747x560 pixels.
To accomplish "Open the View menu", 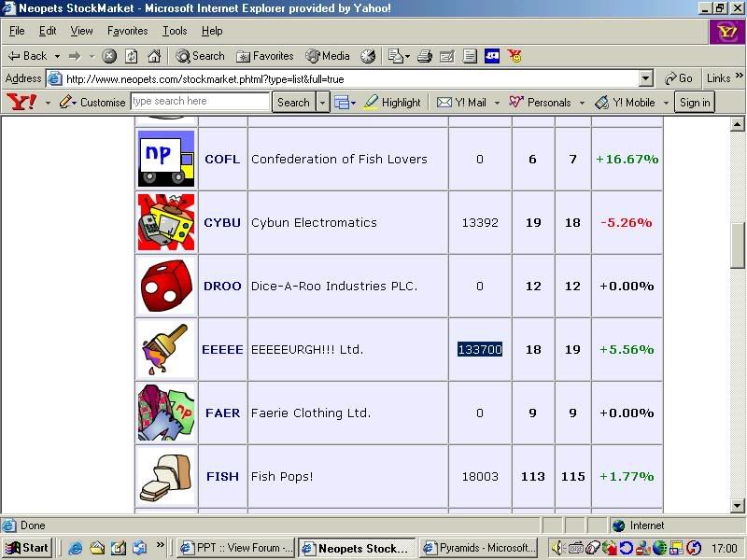I will (x=81, y=31).
